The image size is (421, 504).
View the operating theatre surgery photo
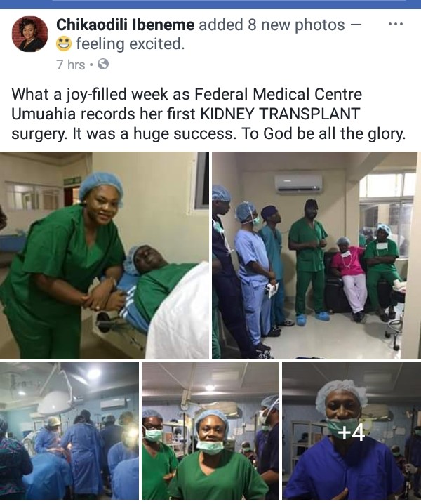coord(69,431)
